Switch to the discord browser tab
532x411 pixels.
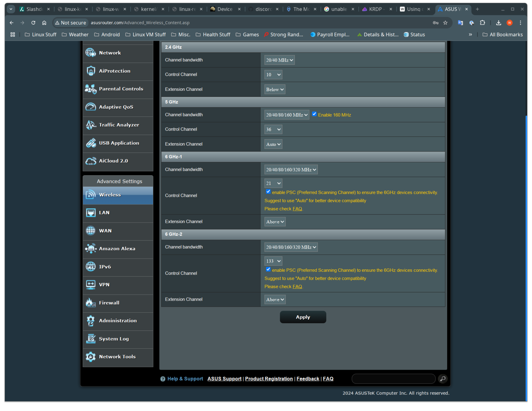263,9
